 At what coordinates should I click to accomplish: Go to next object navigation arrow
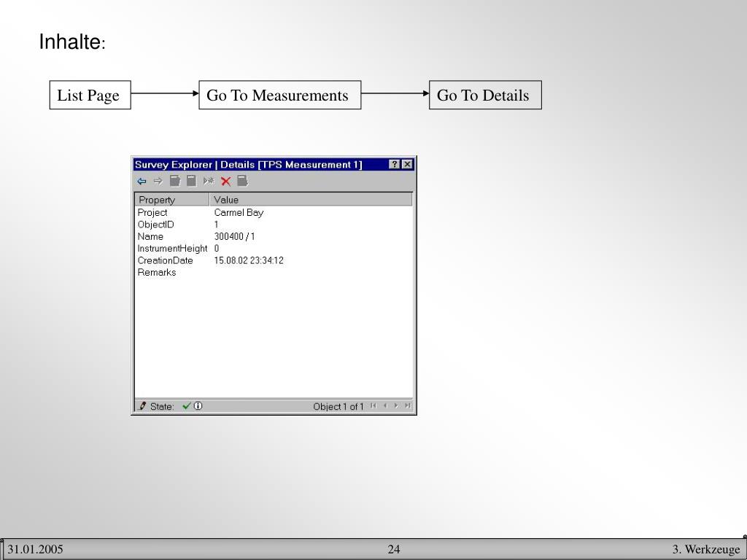pyautogui.click(x=396, y=405)
